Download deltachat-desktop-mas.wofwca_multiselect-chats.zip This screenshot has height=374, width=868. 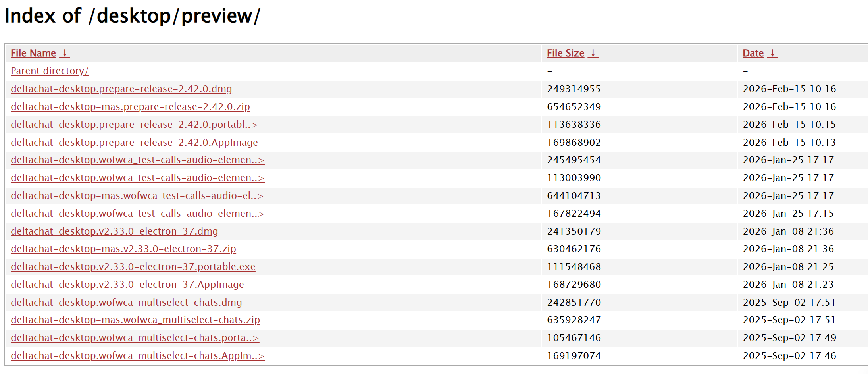click(x=135, y=320)
